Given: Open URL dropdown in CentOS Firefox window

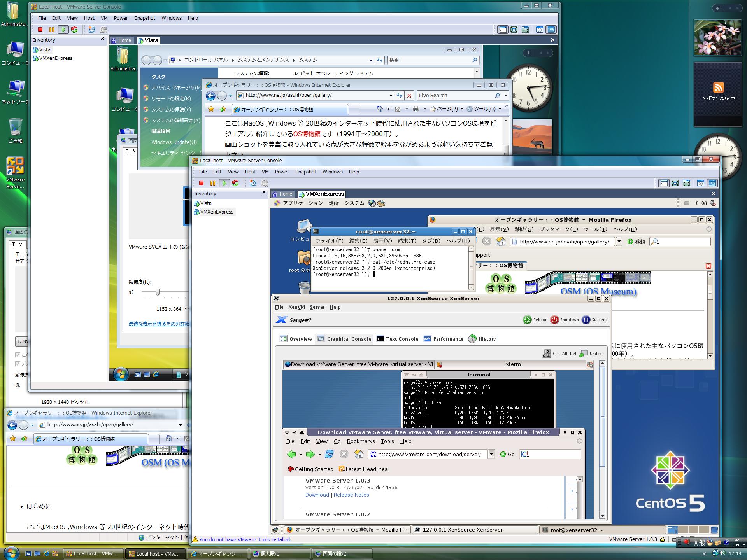Looking at the screenshot, I should (x=619, y=241).
